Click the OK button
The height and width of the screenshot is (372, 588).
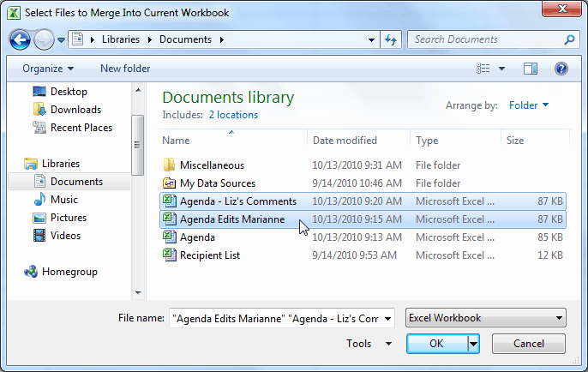(436, 344)
